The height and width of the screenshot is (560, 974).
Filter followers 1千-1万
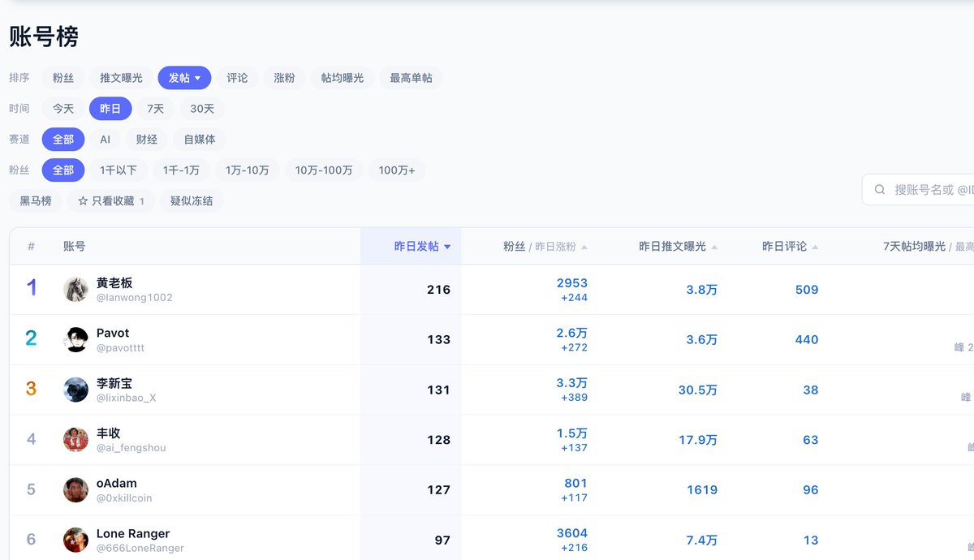click(181, 170)
